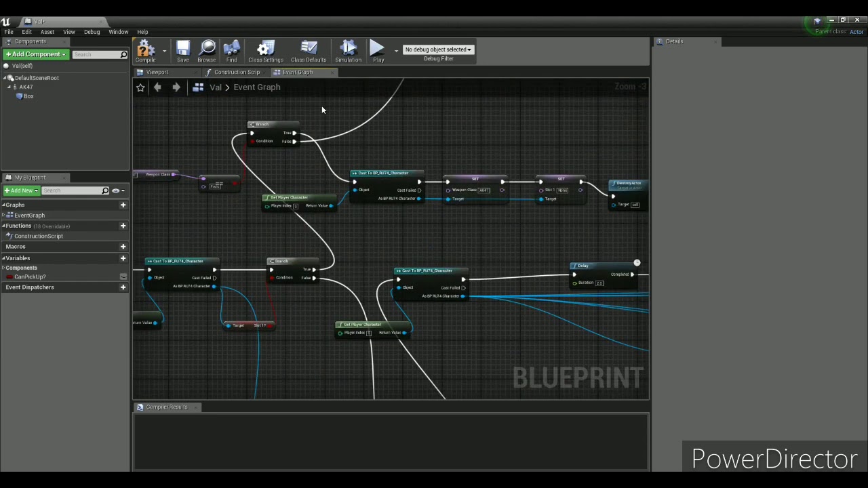The height and width of the screenshot is (488, 868).
Task: Toggle CanPickUp? editable eye icon
Action: [x=123, y=277]
